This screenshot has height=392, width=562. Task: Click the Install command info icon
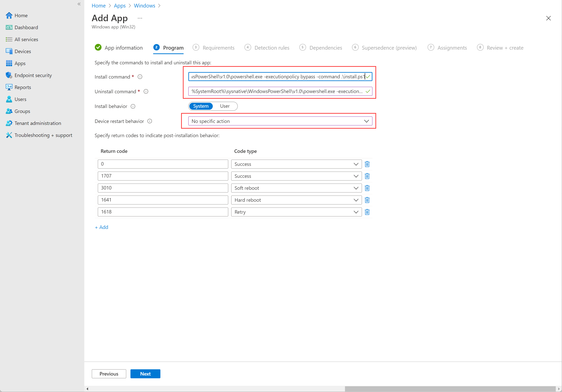[140, 77]
